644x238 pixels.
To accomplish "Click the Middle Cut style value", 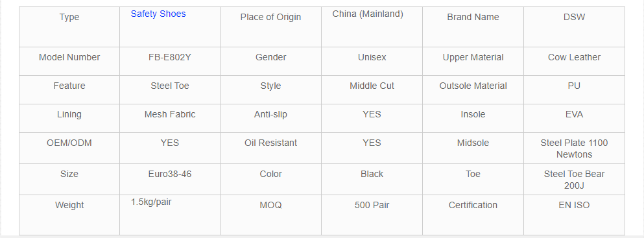I will pos(372,86).
